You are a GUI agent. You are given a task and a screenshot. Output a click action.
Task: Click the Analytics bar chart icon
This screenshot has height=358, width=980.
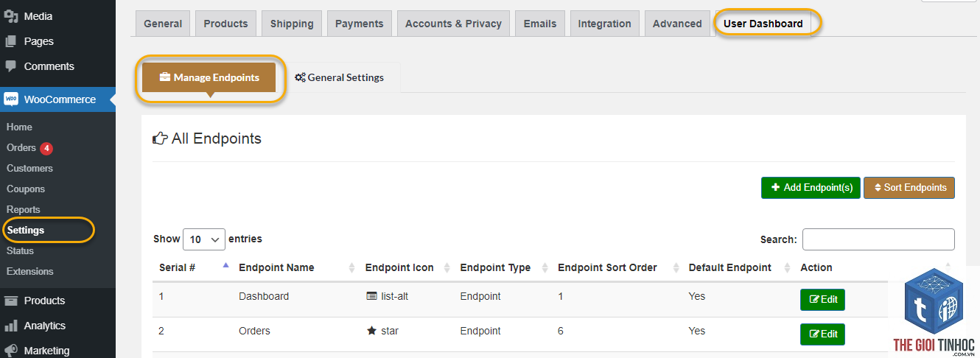tap(10, 326)
